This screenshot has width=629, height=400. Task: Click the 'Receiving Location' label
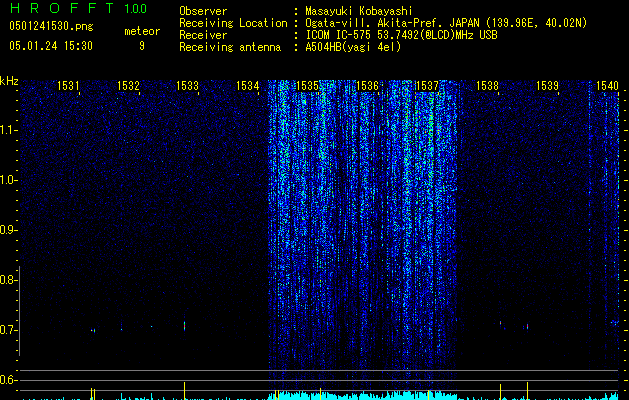(233, 23)
